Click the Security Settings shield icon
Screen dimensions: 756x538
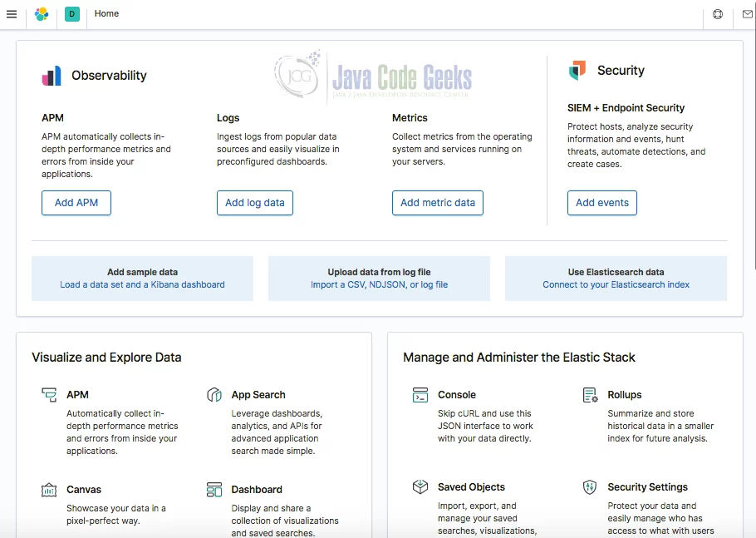tap(590, 486)
